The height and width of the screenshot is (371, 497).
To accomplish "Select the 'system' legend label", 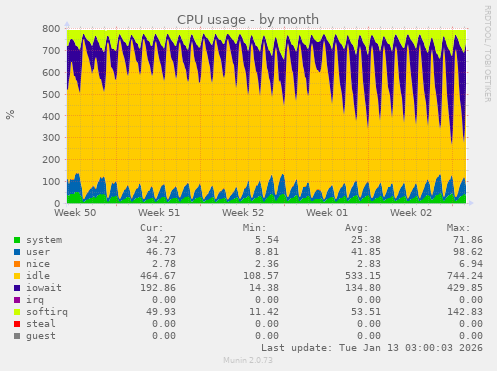I will click(x=44, y=240).
